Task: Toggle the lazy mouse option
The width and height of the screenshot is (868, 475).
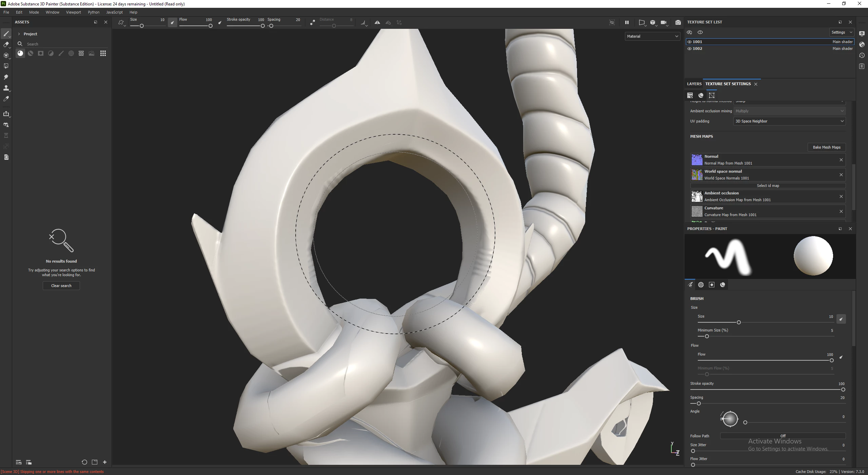Action: [x=312, y=23]
